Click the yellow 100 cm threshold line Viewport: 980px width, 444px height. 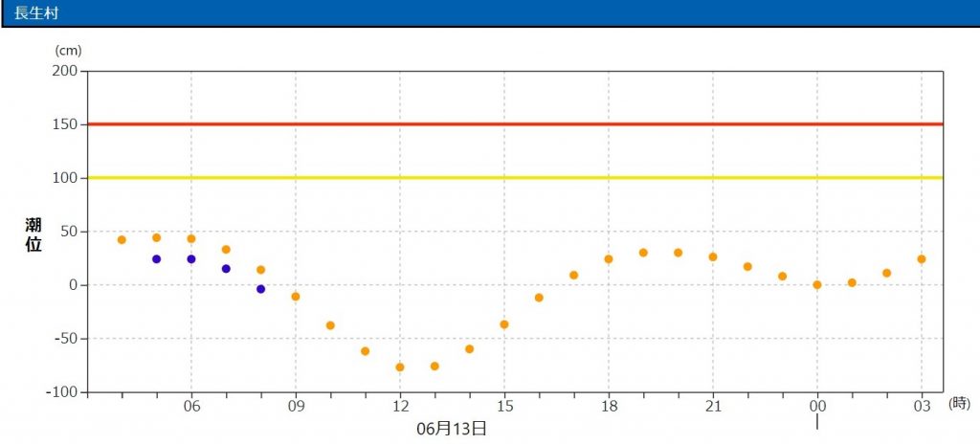click(x=515, y=178)
